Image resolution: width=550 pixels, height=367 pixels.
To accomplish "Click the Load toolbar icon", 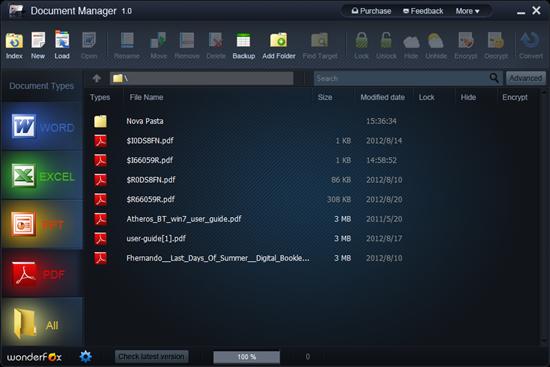I will pos(62,46).
